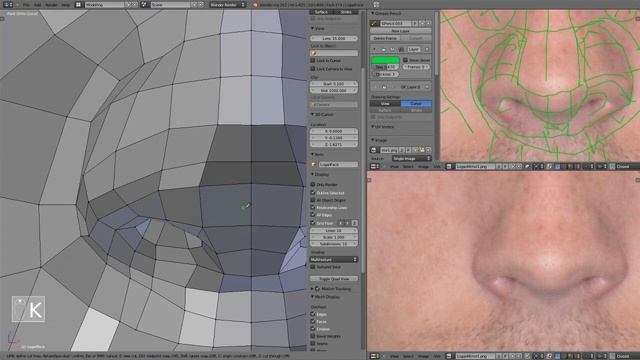Click the scene browse icon
The height and width of the screenshot is (360, 640).
pos(144,5)
